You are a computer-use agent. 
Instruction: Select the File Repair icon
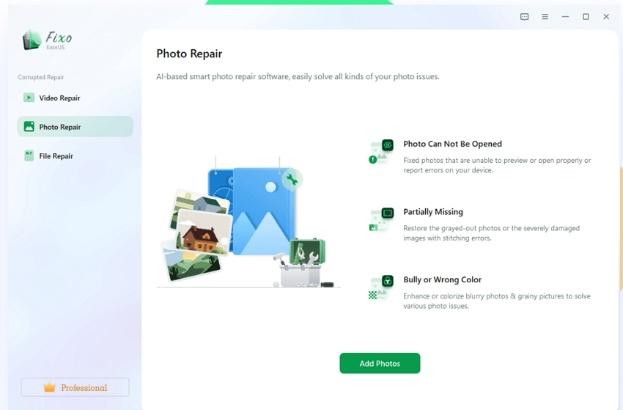click(x=29, y=156)
